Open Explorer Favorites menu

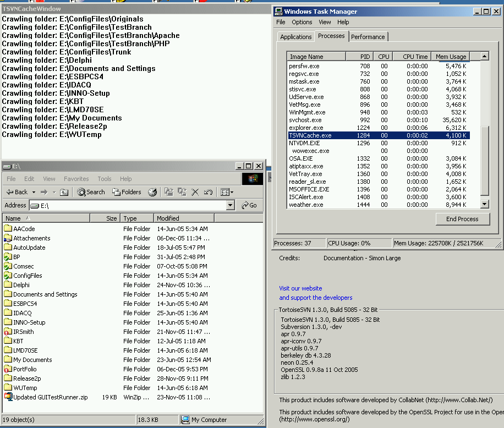click(76, 179)
